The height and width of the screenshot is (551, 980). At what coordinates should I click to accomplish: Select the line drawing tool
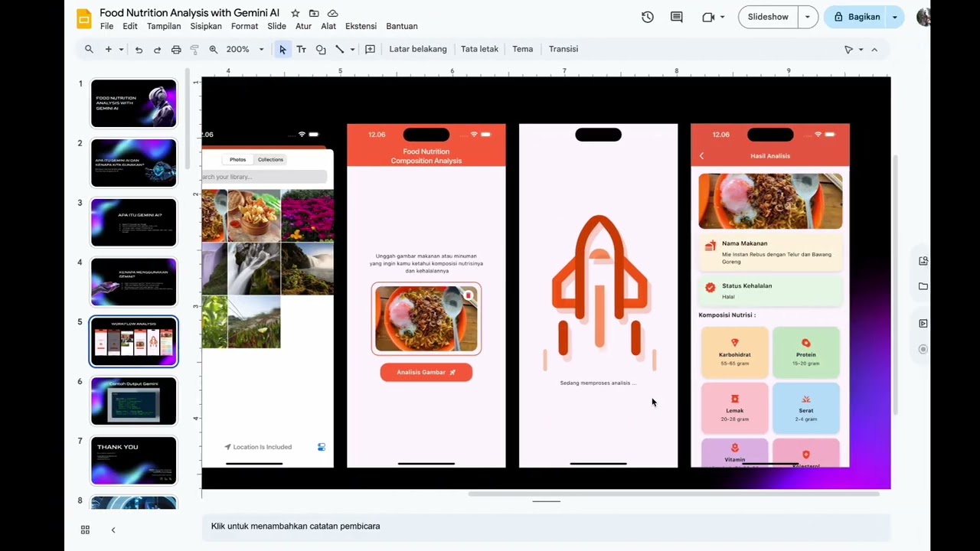tap(340, 49)
